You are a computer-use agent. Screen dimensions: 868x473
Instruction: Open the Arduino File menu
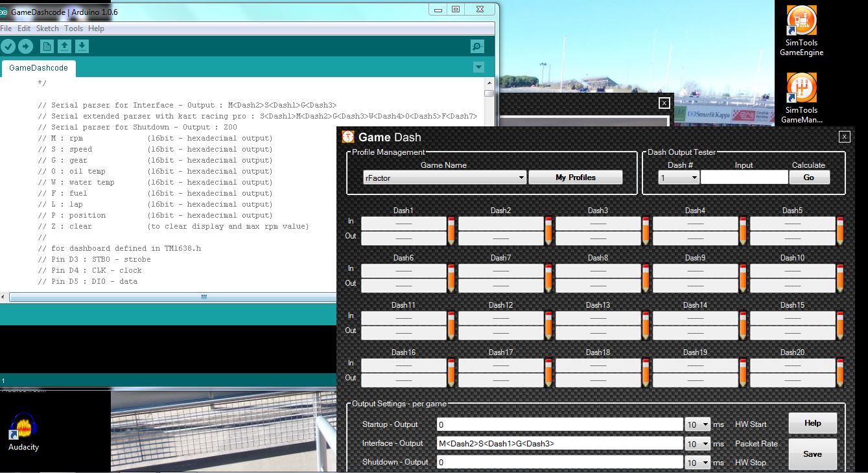tap(6, 29)
